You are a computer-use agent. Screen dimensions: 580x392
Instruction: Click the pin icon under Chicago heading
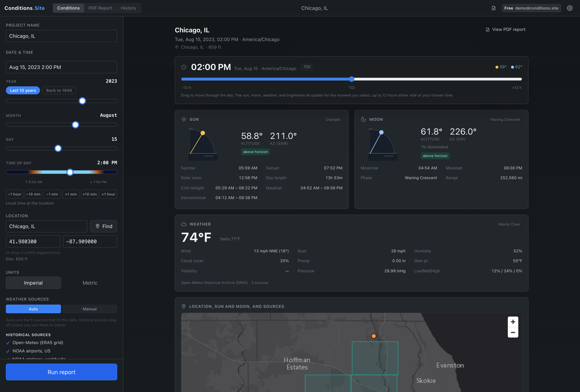[177, 47]
